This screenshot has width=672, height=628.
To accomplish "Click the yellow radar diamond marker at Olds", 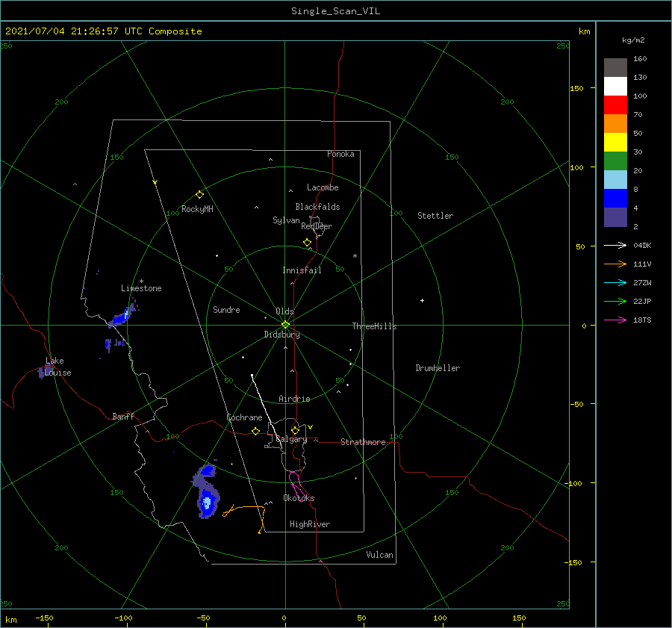I will (x=285, y=325).
